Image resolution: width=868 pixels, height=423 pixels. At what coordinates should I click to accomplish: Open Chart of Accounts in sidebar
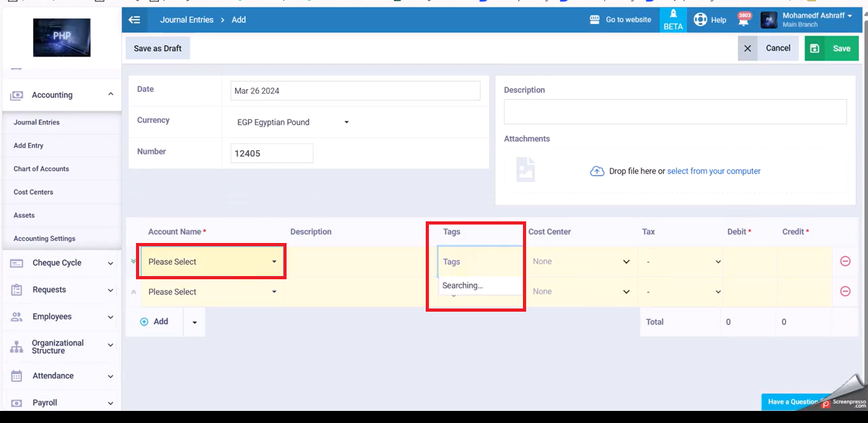(41, 169)
